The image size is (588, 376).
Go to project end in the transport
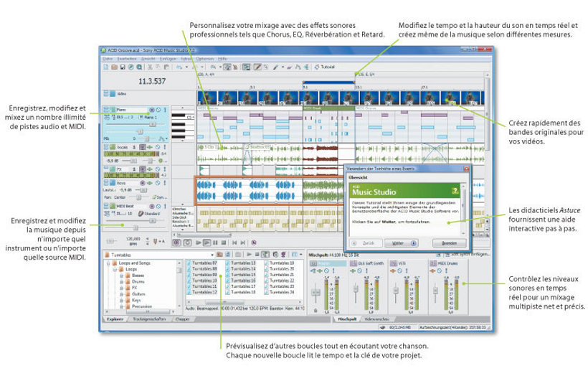[x=242, y=243]
